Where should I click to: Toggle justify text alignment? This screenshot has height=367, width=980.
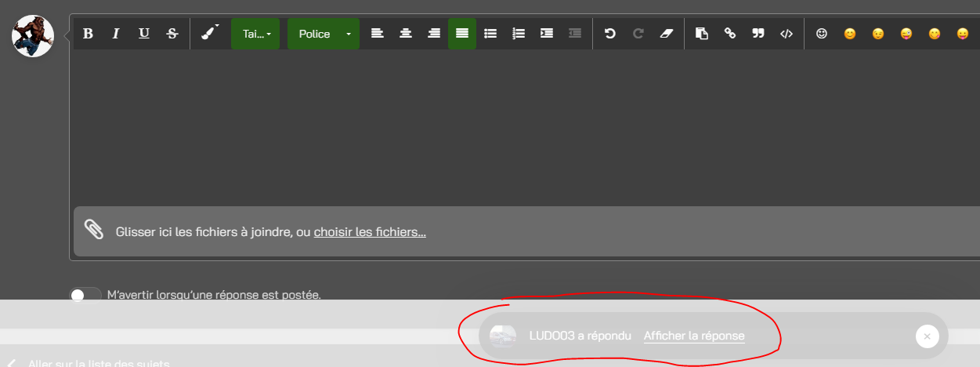(x=462, y=34)
